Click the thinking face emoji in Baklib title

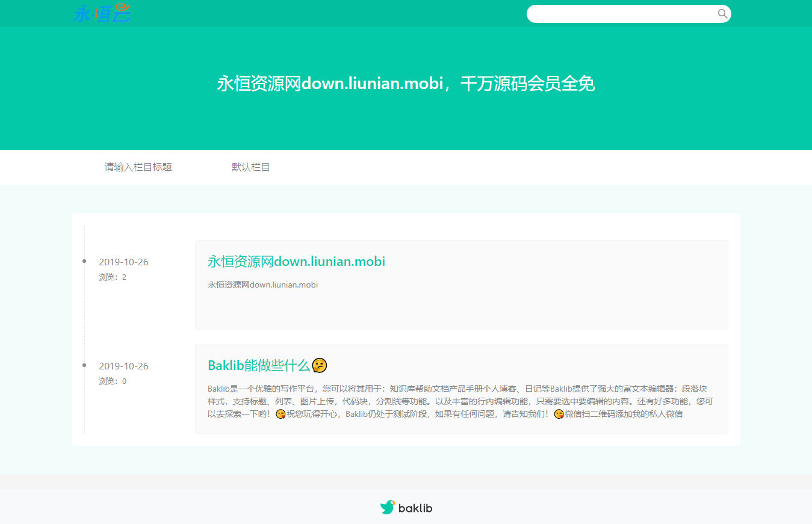320,365
